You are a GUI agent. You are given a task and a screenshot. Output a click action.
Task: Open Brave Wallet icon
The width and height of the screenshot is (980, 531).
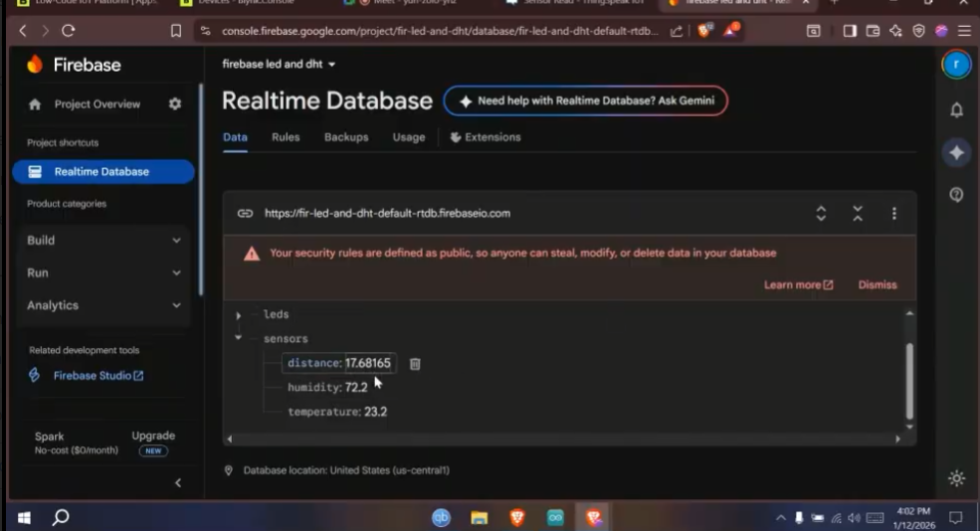click(873, 31)
